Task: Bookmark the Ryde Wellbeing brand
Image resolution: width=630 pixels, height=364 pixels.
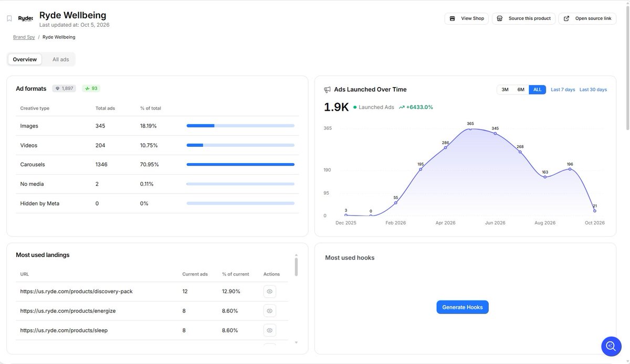Action: coord(9,18)
